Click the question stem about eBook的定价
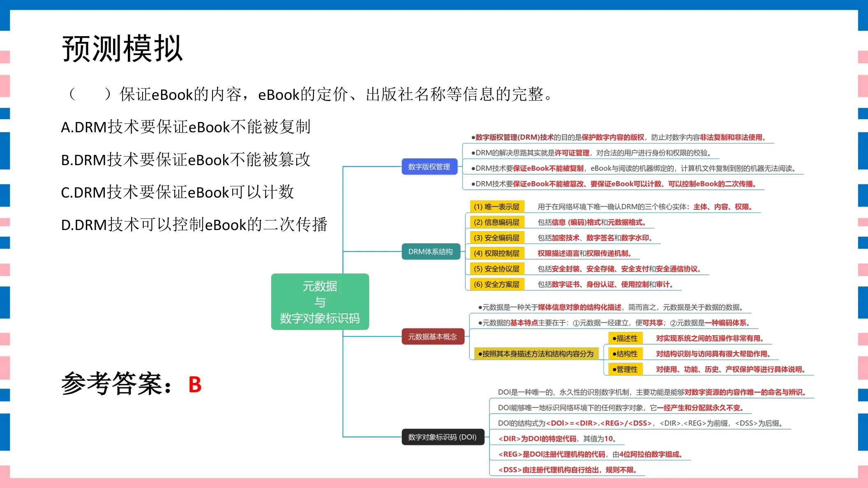868x488 pixels. pos(311,94)
